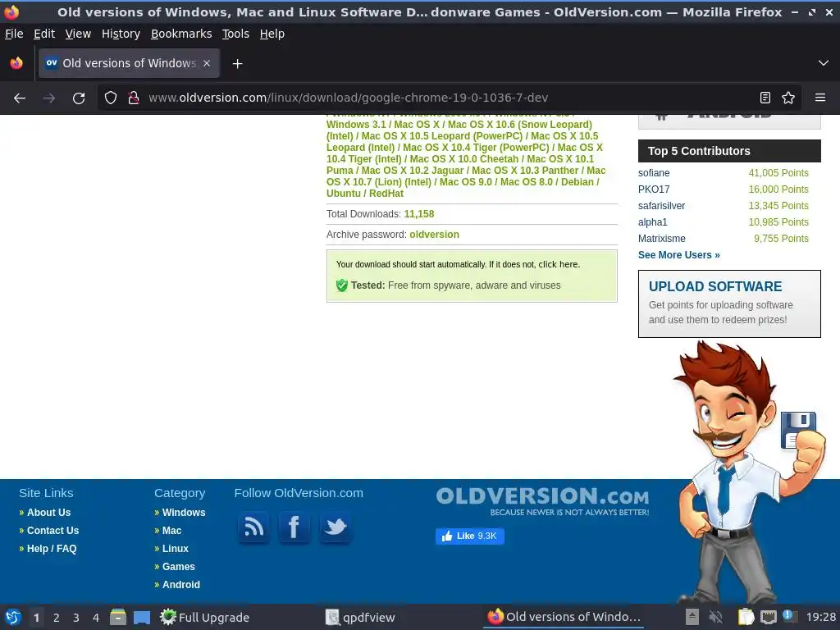Open Firefox View pinned icon
The height and width of the screenshot is (630, 840).
point(16,63)
